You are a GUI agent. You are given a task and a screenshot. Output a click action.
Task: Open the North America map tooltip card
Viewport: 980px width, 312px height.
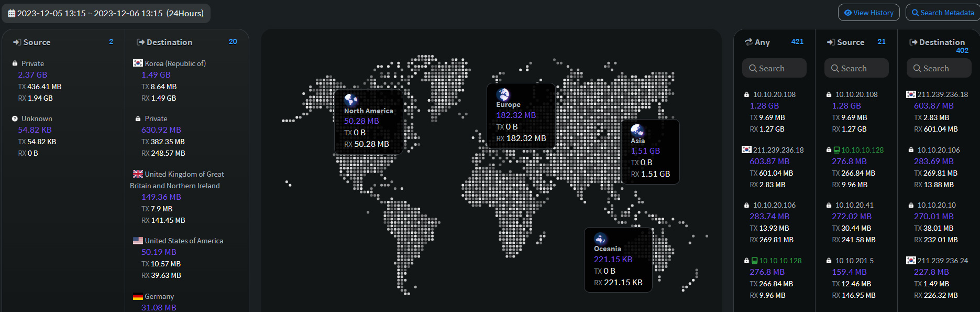[x=369, y=122]
